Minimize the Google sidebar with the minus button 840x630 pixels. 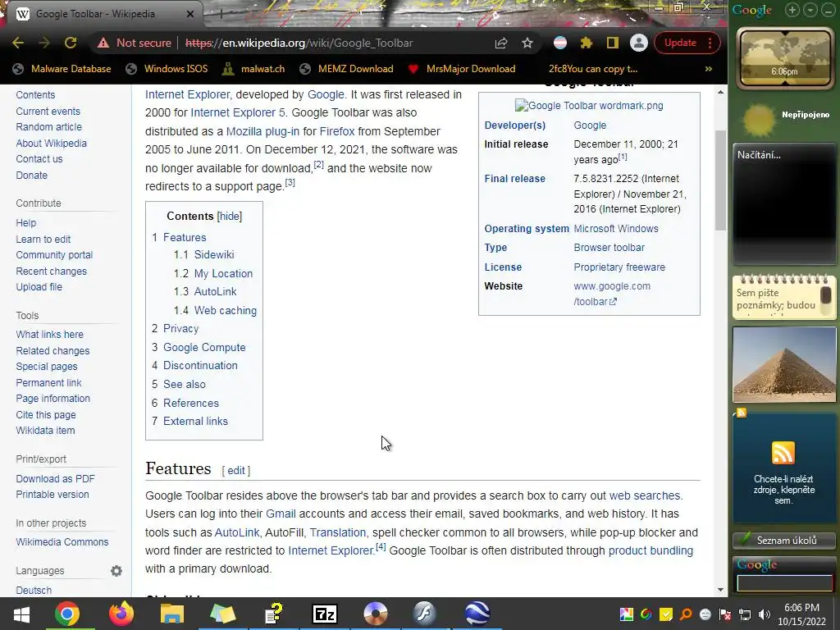pyautogui.click(x=829, y=10)
